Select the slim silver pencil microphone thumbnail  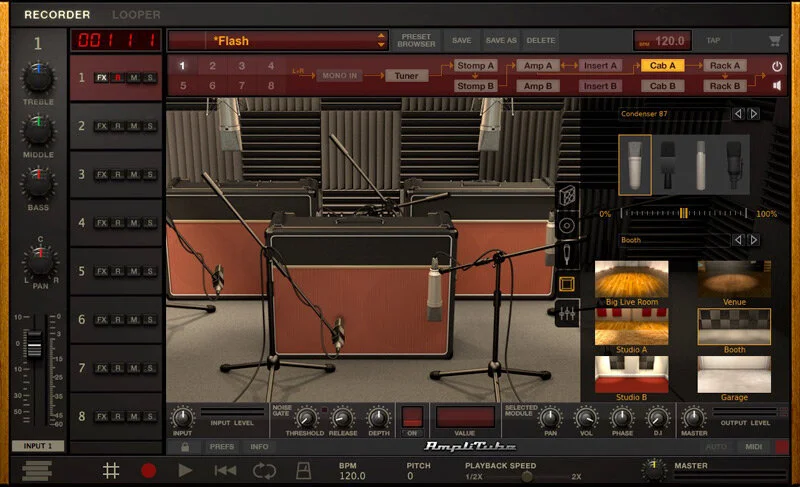(x=701, y=165)
